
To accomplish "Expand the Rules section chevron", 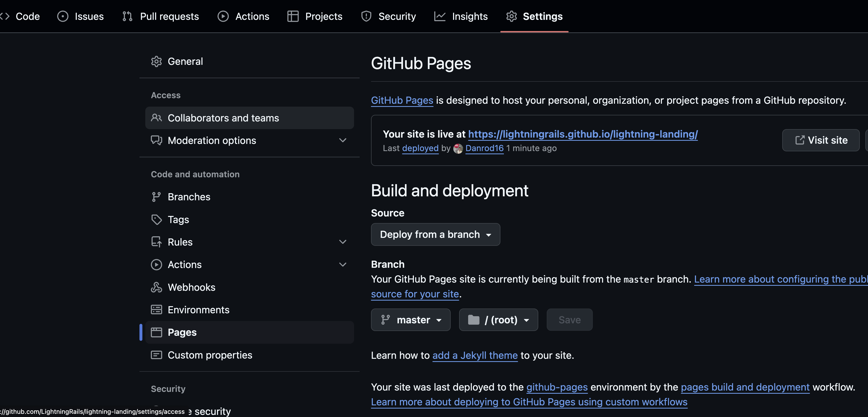I will click(x=343, y=242).
